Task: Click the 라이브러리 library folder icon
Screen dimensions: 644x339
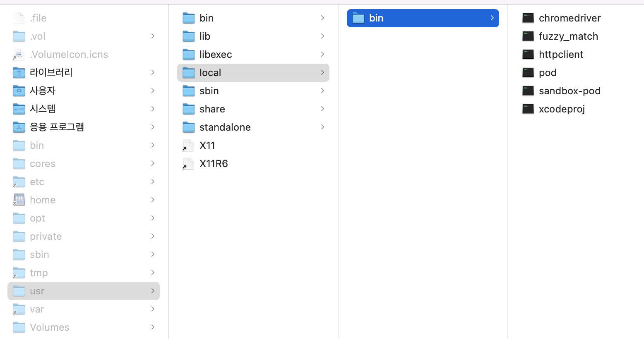Action: [x=19, y=72]
